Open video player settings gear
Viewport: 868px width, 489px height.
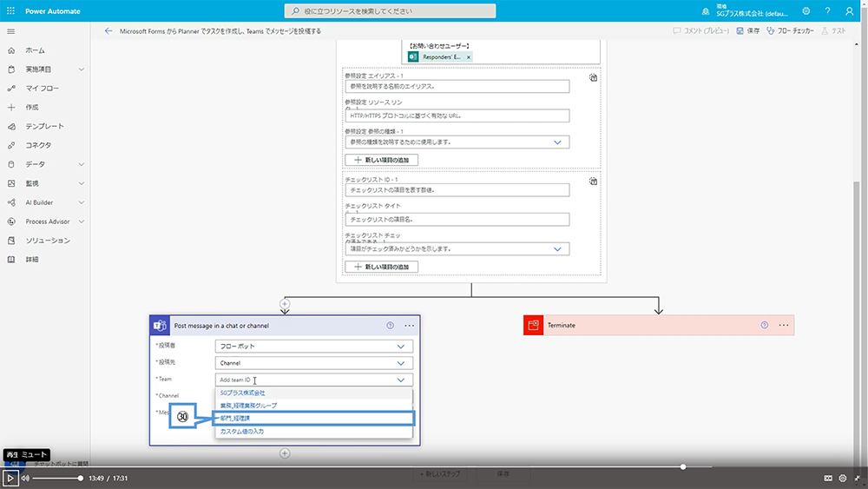(843, 478)
